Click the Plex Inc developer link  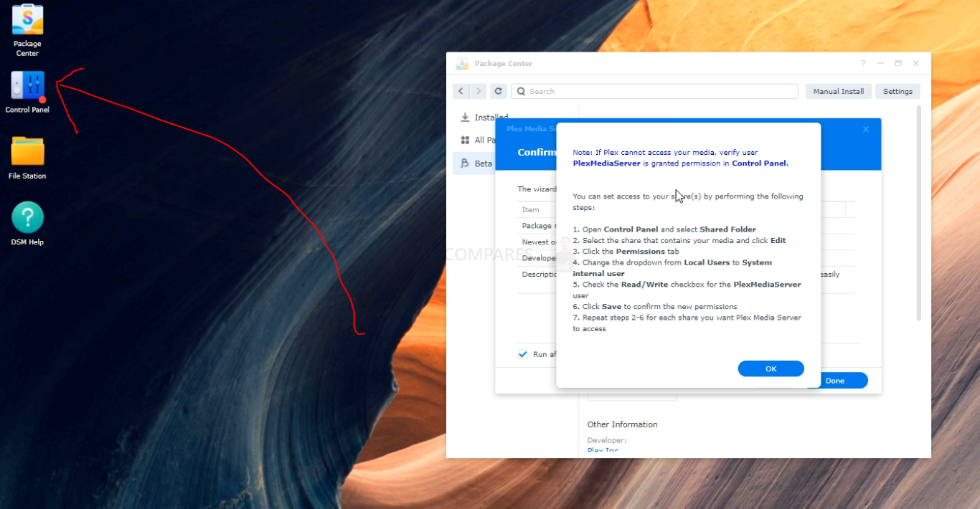pyautogui.click(x=603, y=450)
